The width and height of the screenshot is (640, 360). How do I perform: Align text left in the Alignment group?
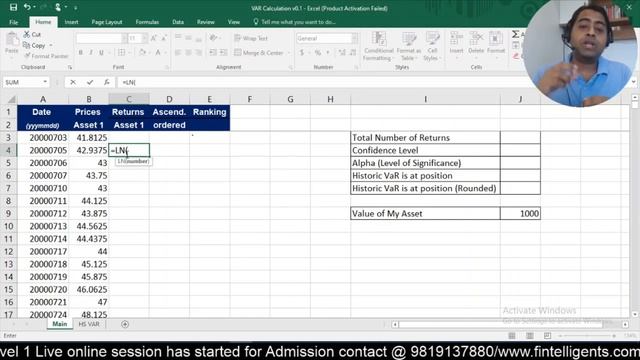pos(178,53)
